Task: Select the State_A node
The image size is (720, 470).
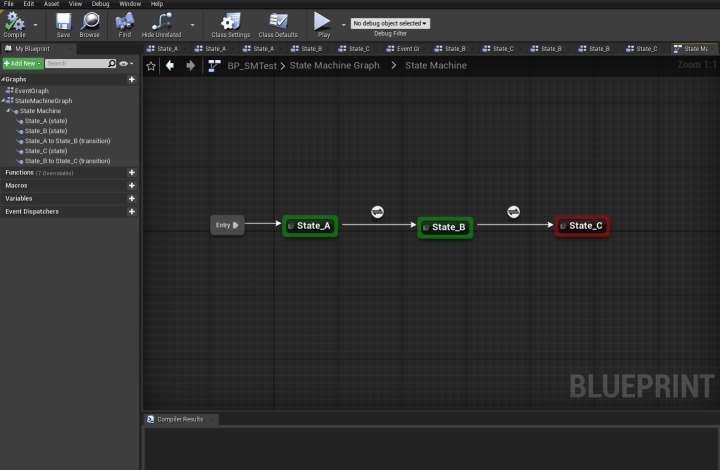Action: pyautogui.click(x=310, y=226)
